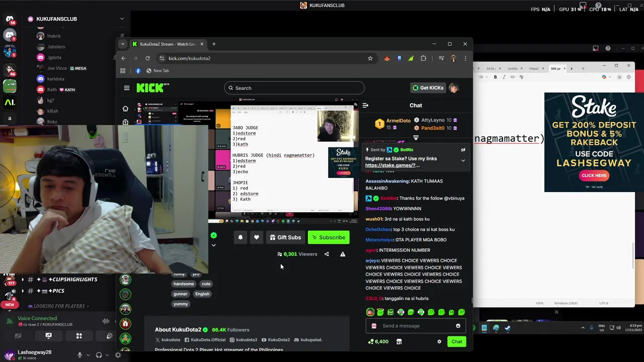Open the Kick hamburger menu
This screenshot has width=644, height=362.
127,88
